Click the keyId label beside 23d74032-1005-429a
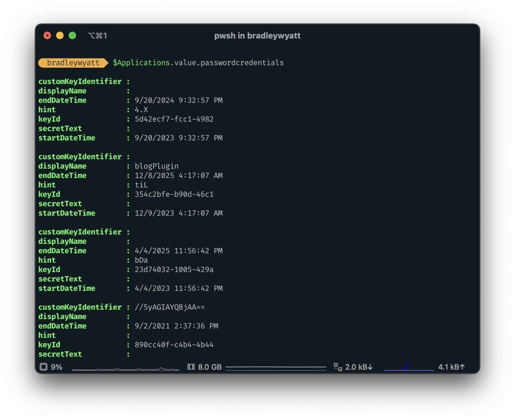515x420 pixels. (49, 269)
